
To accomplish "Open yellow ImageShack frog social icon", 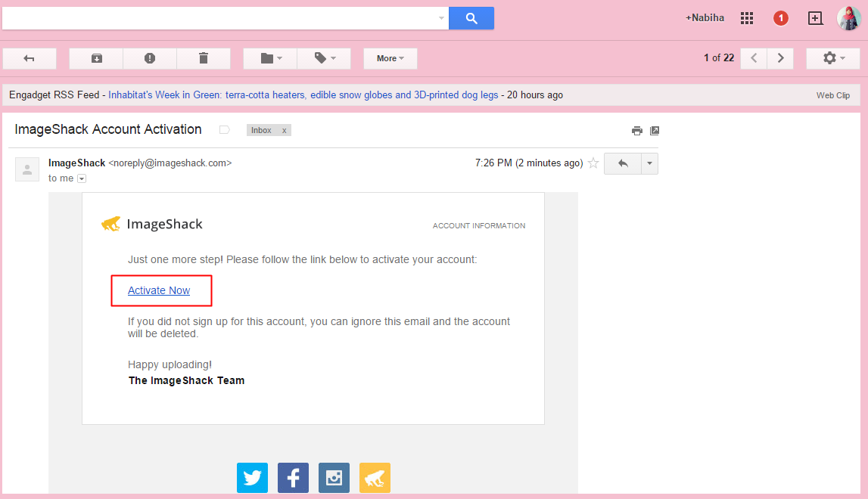I will pyautogui.click(x=375, y=477).
